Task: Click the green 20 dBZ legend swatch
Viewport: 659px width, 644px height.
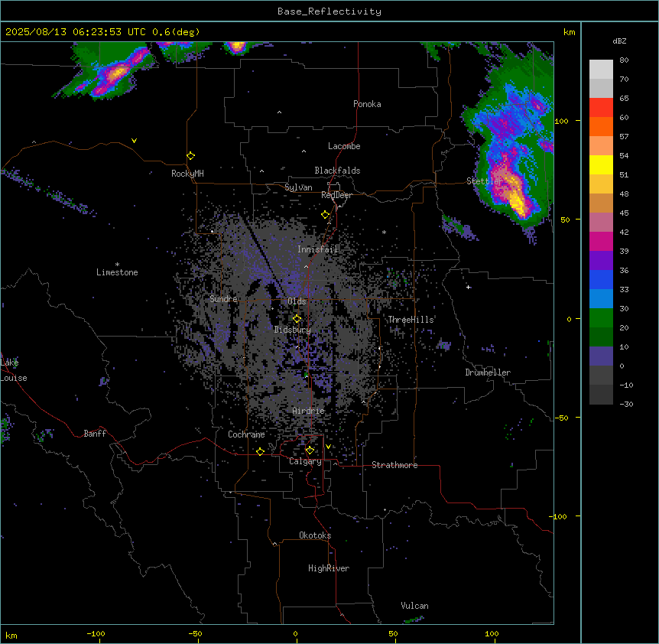Action: [x=601, y=318]
